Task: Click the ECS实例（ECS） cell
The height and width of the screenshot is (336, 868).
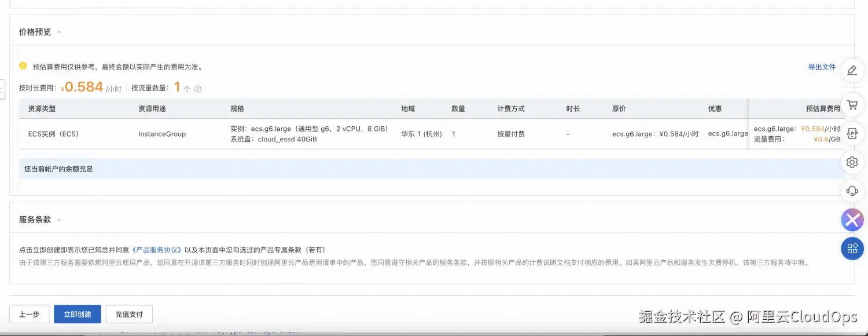Action: [53, 134]
